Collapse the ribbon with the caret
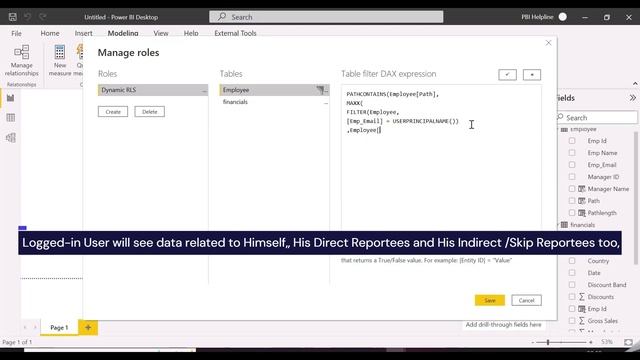640x360 pixels. click(x=635, y=84)
